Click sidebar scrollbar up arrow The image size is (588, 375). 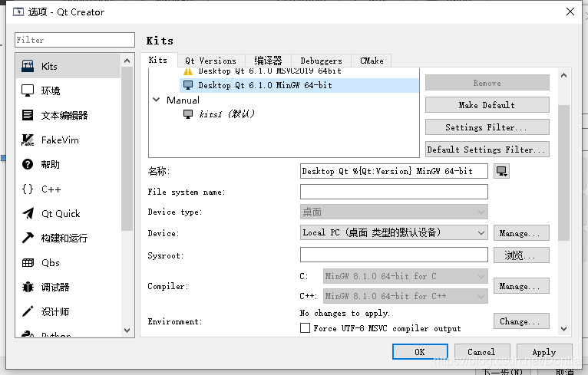point(127,61)
